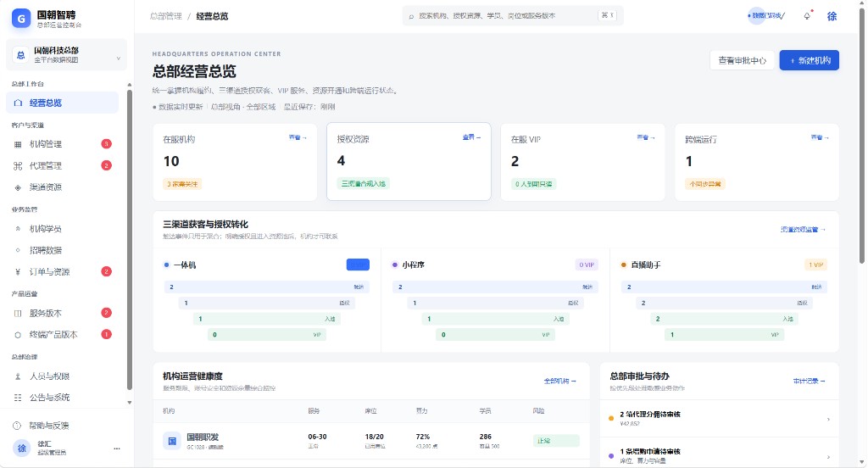Screen dimensions: 868x468
Task: Click the sidebar scrollbar down arrow
Action: coord(130,403)
